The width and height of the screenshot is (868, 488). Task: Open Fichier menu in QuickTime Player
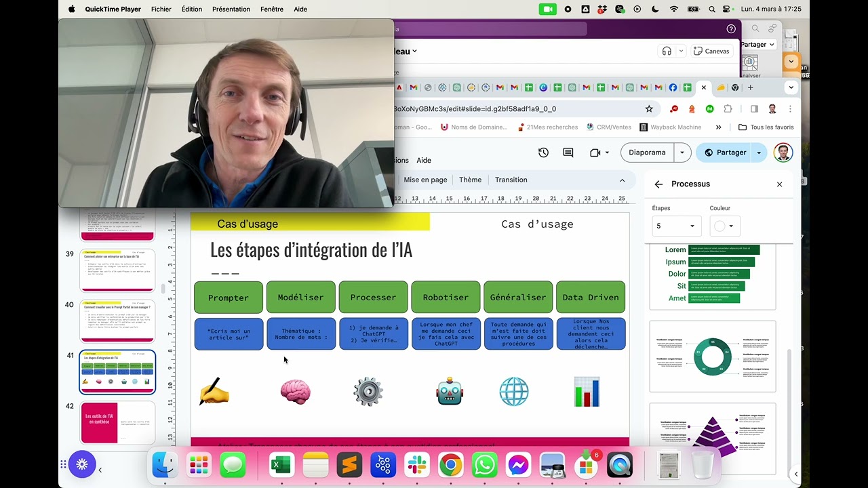(x=161, y=9)
